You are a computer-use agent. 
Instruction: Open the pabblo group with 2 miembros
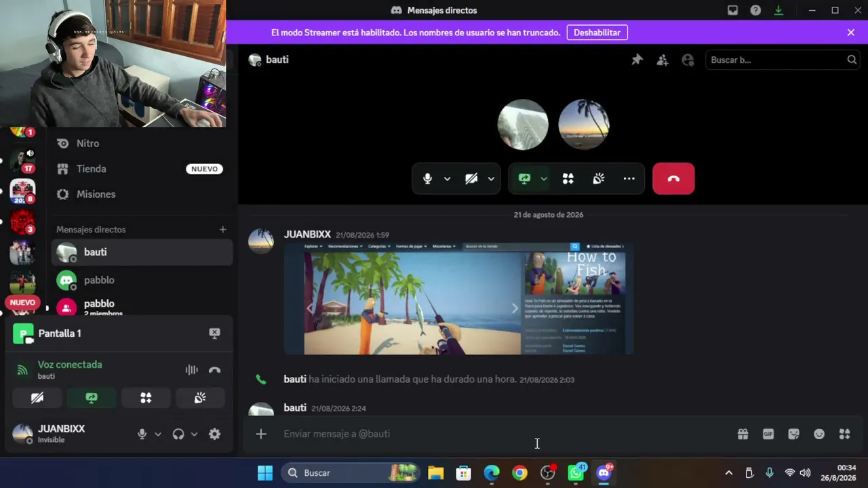(142, 306)
